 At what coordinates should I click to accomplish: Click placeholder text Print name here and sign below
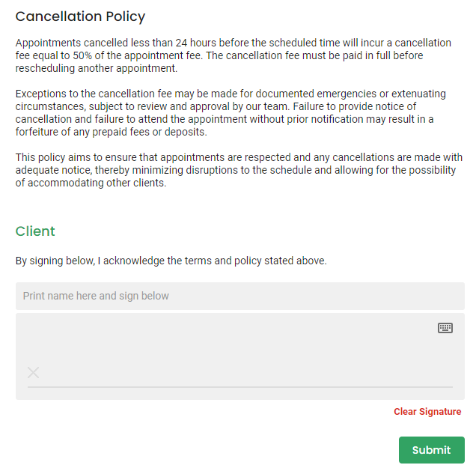[x=96, y=296]
